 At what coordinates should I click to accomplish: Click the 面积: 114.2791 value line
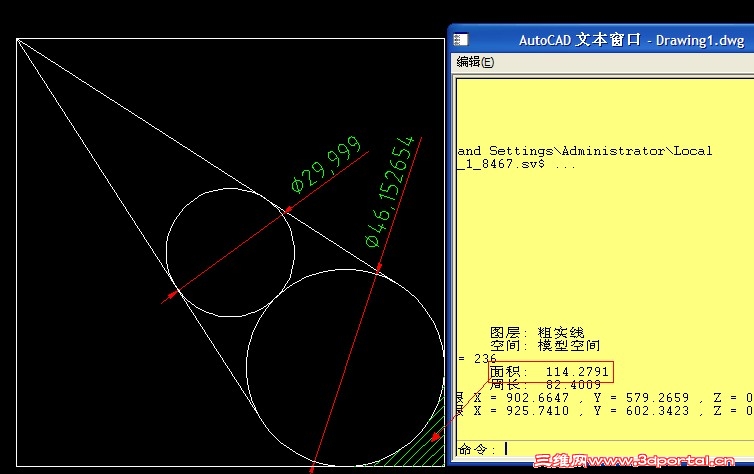click(x=549, y=372)
